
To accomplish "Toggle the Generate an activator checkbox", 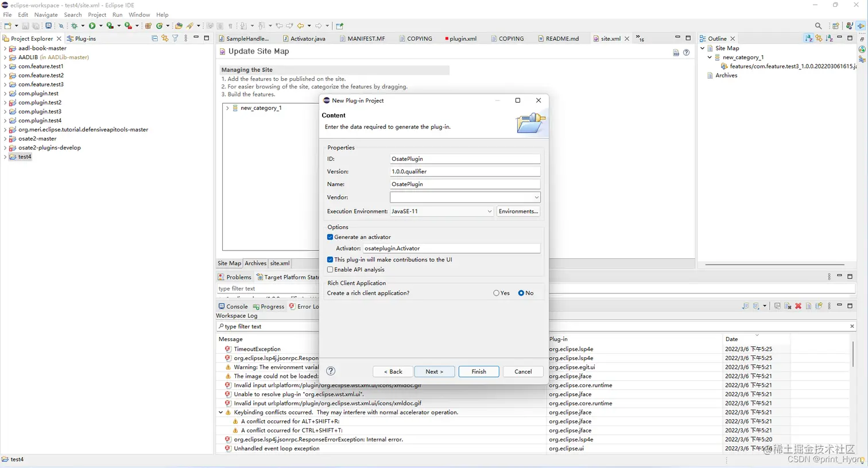I will (330, 237).
